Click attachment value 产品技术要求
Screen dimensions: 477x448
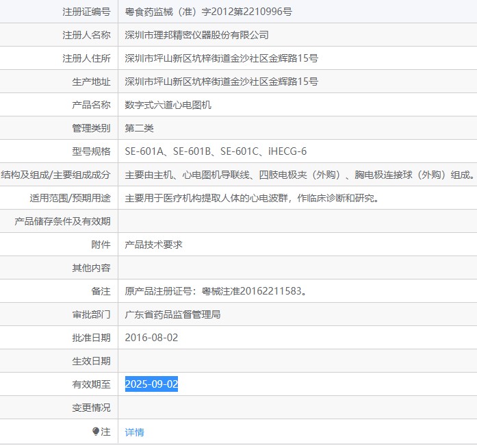pos(153,245)
